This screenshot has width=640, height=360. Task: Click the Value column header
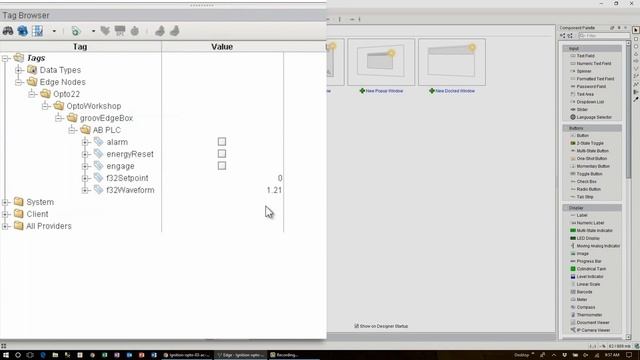[x=222, y=47]
